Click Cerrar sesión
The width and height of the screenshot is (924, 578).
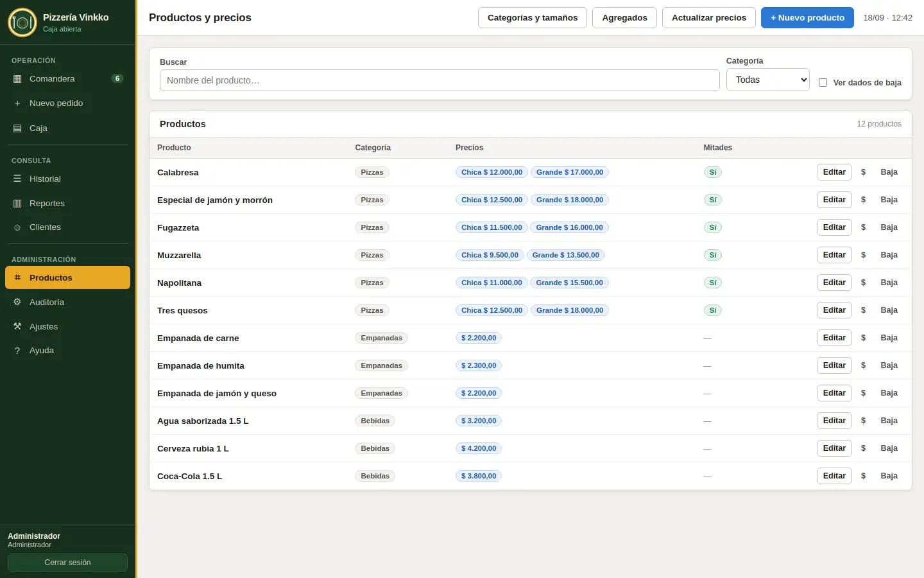click(67, 563)
